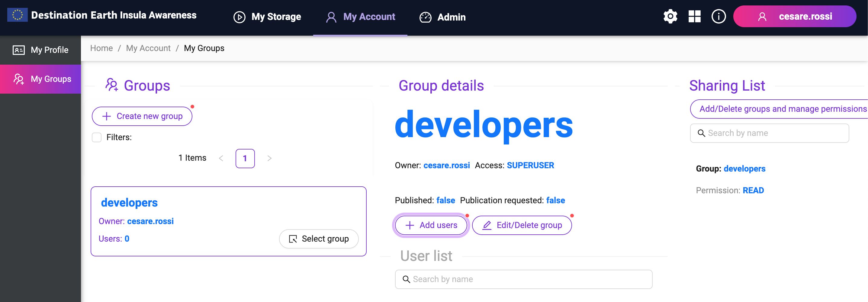Click SUPERUSER access value
Viewport: 868px width, 302px height.
coord(530,165)
